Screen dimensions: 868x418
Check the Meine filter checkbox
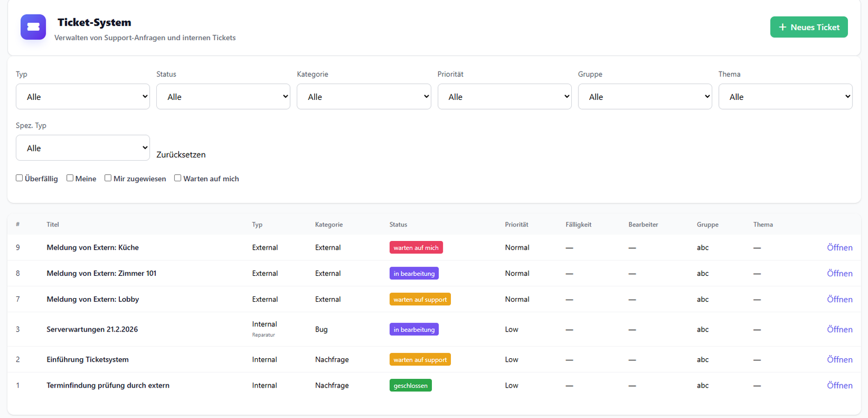tap(70, 178)
